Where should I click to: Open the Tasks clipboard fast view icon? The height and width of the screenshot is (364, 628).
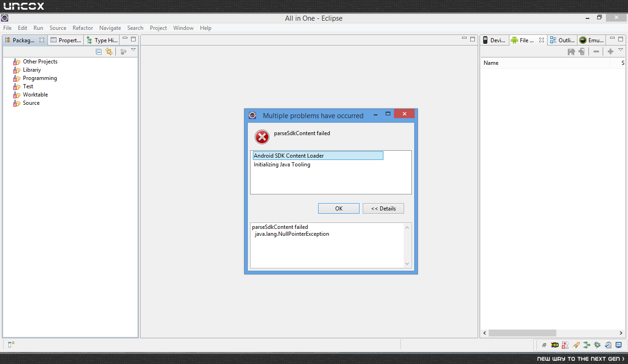608,345
